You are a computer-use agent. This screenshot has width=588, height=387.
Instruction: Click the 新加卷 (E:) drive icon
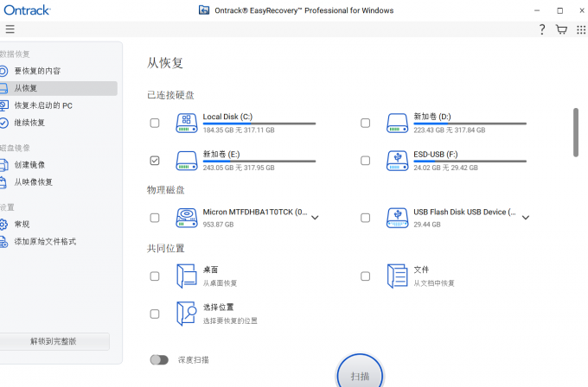[x=187, y=161]
